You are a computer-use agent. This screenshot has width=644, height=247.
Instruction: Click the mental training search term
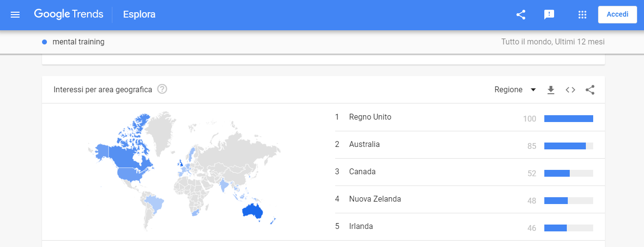click(78, 42)
